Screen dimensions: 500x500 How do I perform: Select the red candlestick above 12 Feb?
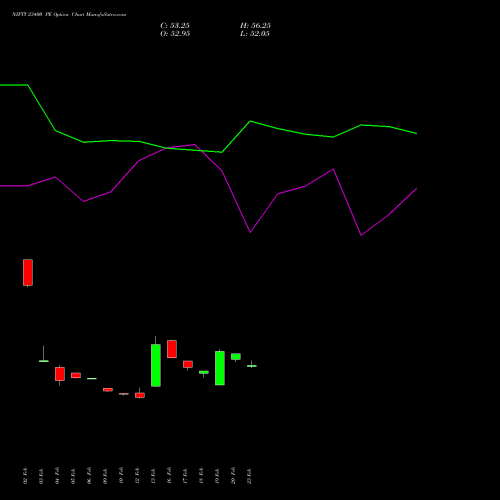click(140, 395)
